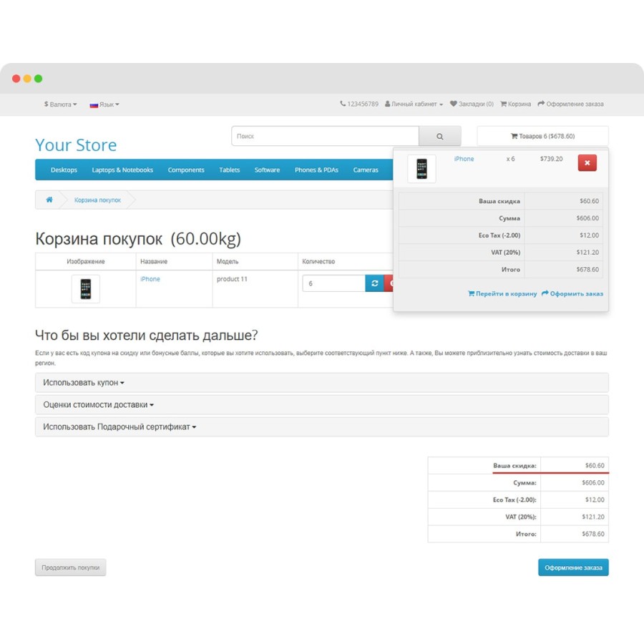Viewport: 644px width, 644px height.
Task: Open the Tablets menu item
Action: tap(229, 170)
